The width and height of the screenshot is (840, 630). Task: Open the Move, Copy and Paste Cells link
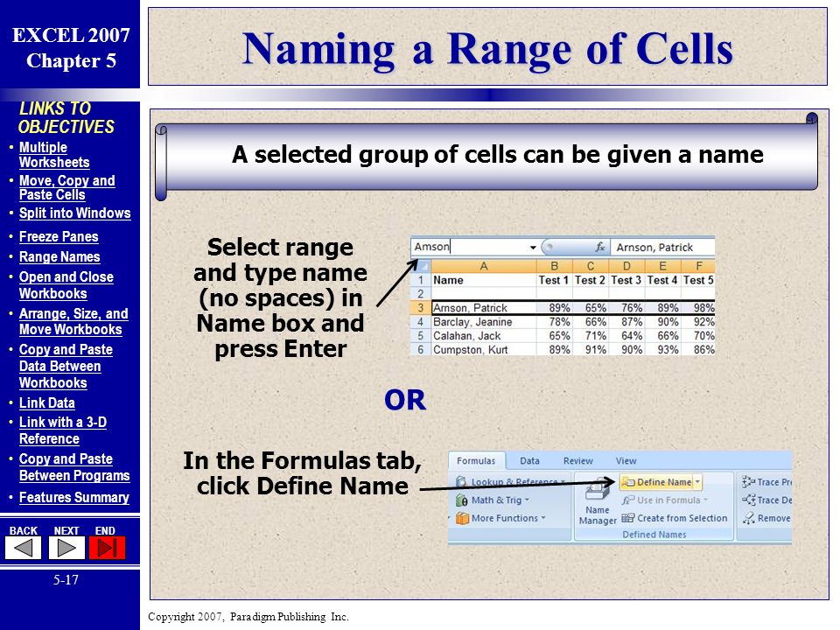[x=67, y=187]
